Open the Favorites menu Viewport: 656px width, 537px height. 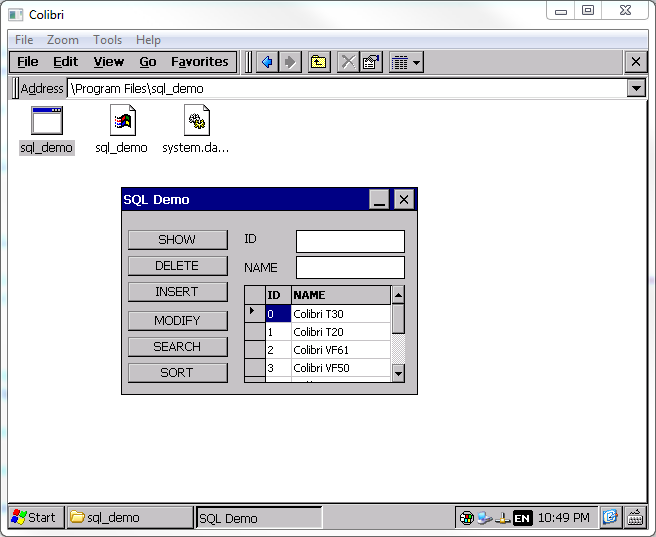pos(200,62)
